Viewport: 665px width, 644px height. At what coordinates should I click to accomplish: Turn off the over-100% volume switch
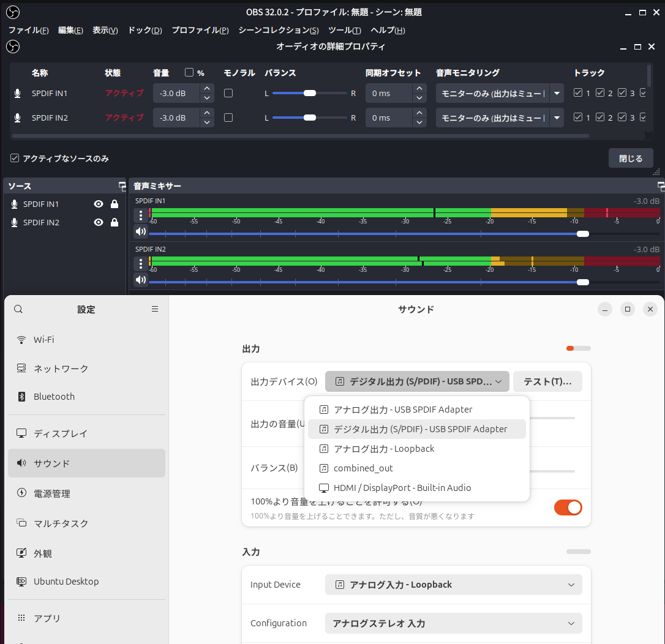(568, 507)
